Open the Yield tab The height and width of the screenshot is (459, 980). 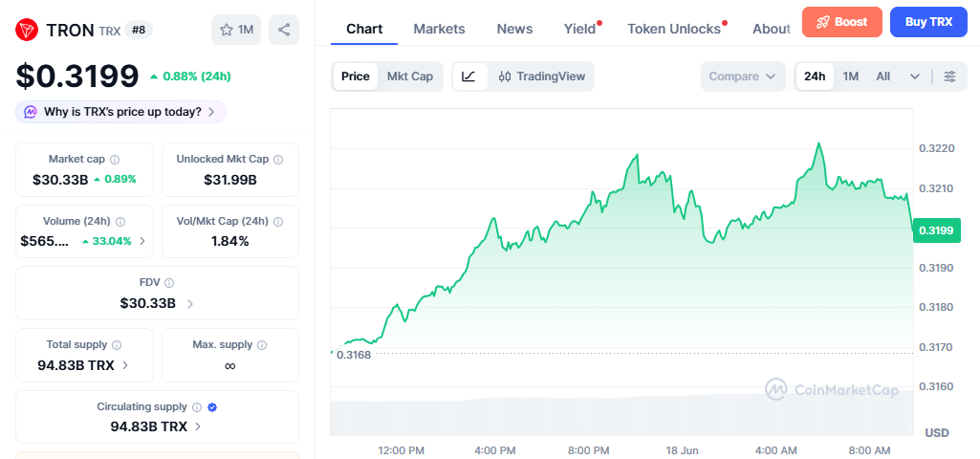tap(580, 29)
